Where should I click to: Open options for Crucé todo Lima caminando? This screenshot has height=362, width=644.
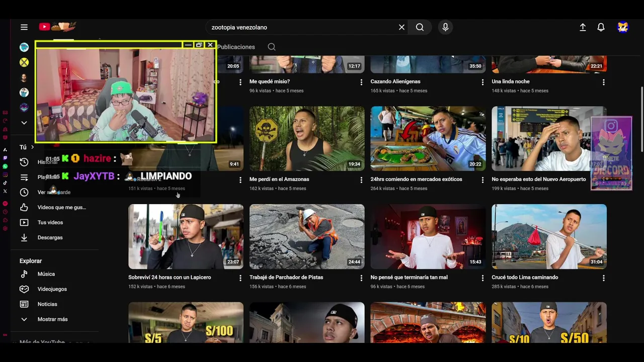click(x=603, y=278)
